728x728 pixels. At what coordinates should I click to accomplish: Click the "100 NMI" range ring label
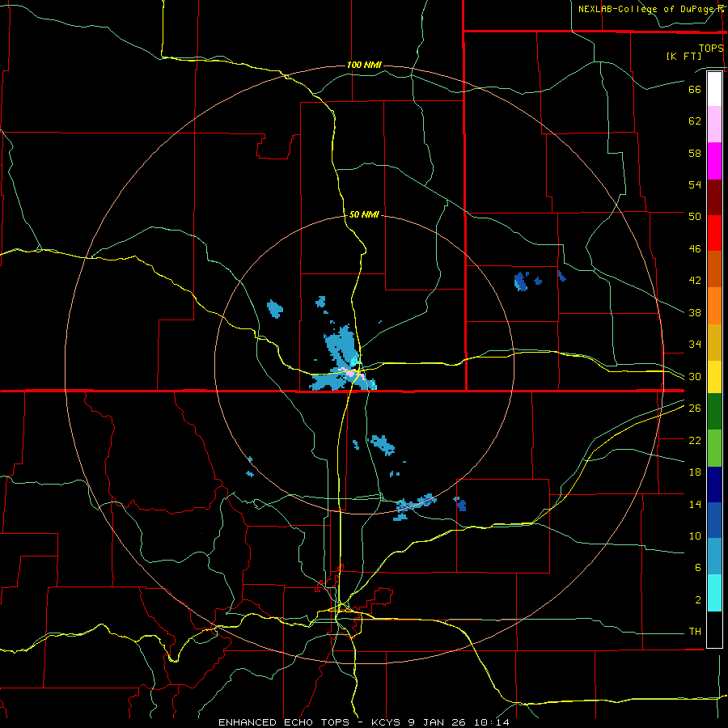364,65
